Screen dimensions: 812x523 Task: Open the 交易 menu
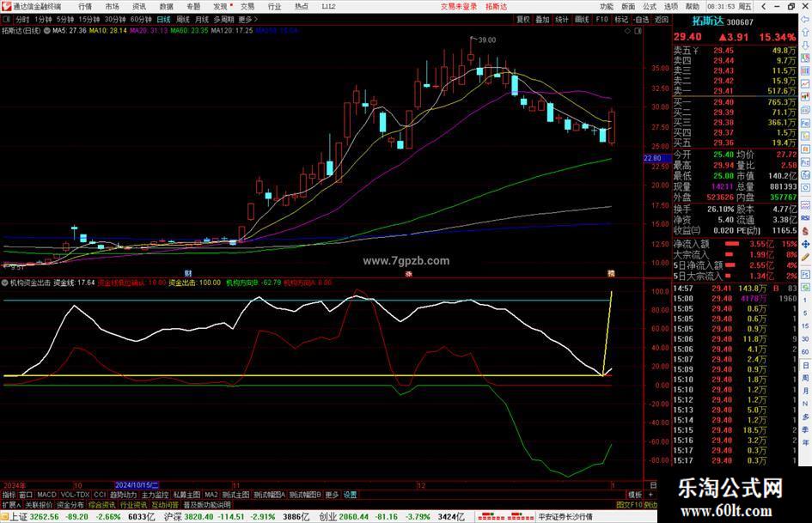(247, 7)
